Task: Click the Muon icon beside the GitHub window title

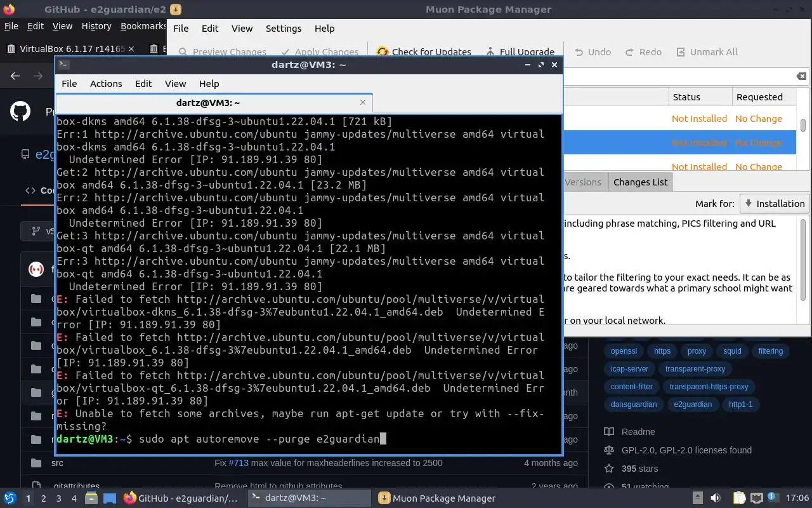Action: (176, 10)
